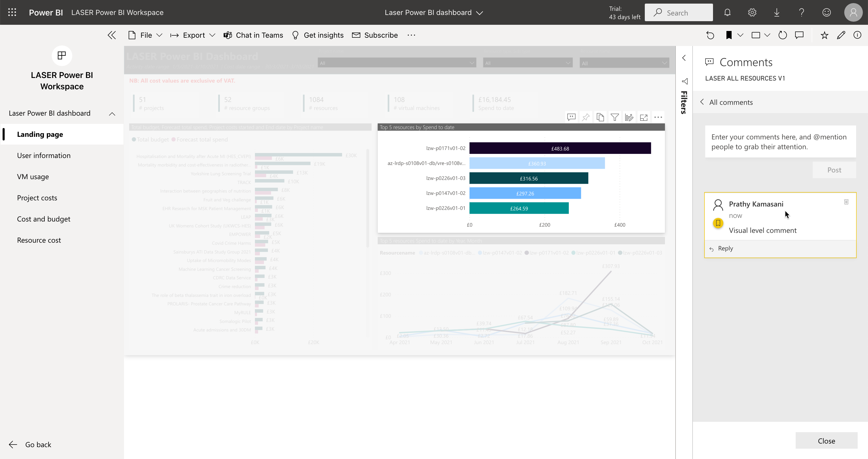Click the pencil edit icon toolbar
Image resolution: width=868 pixels, height=459 pixels.
tap(841, 36)
